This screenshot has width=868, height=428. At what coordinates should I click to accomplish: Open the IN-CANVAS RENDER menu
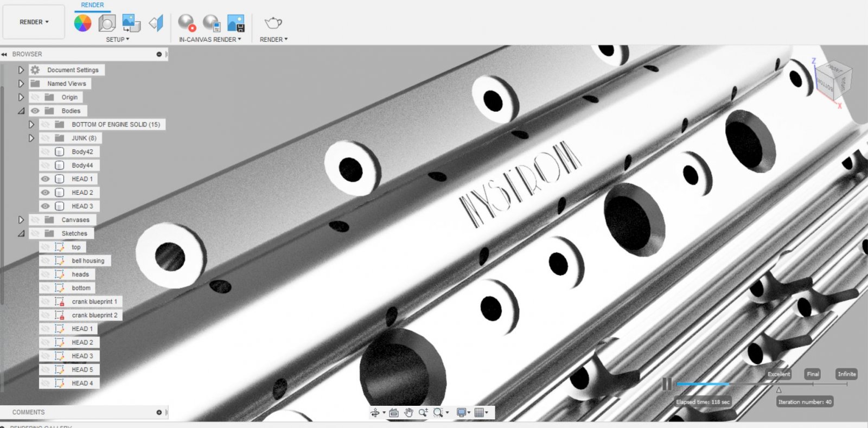click(210, 40)
